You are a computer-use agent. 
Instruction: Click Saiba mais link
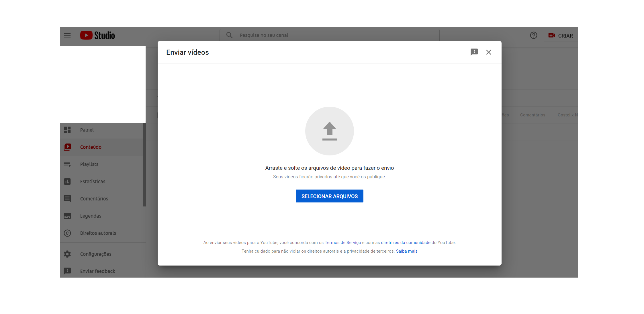point(406,251)
